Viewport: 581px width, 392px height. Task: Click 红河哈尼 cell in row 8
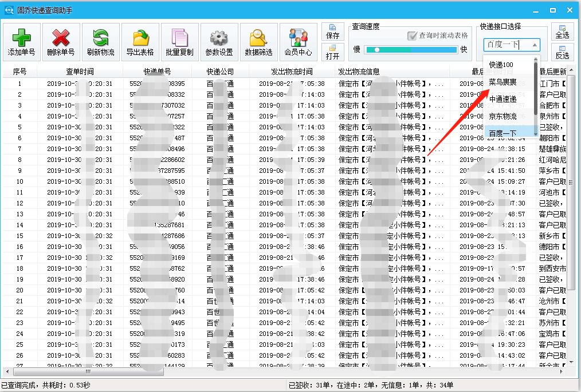click(x=552, y=160)
